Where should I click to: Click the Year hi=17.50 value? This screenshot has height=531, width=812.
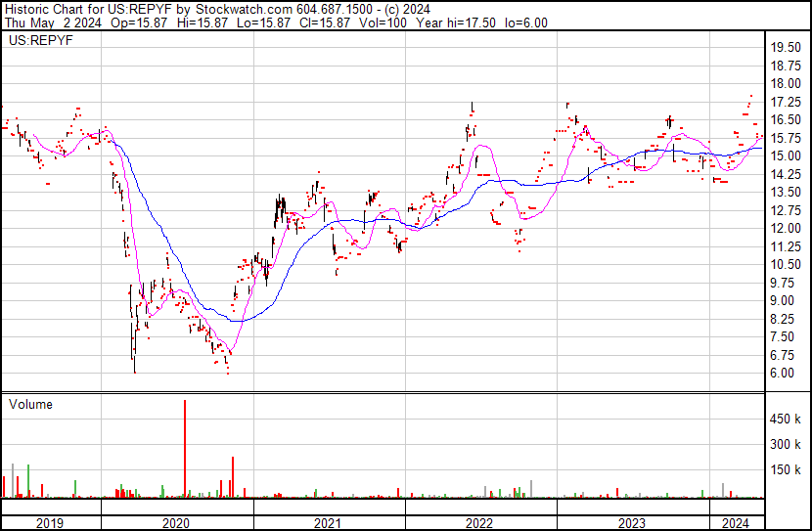pyautogui.click(x=456, y=23)
